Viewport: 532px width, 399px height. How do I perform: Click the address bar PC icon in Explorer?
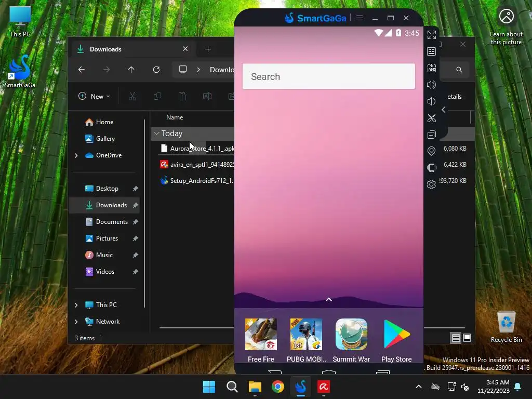pos(183,70)
